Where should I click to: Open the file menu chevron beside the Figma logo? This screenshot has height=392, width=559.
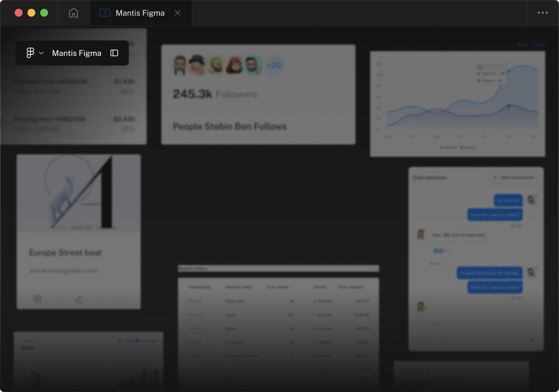click(x=42, y=52)
